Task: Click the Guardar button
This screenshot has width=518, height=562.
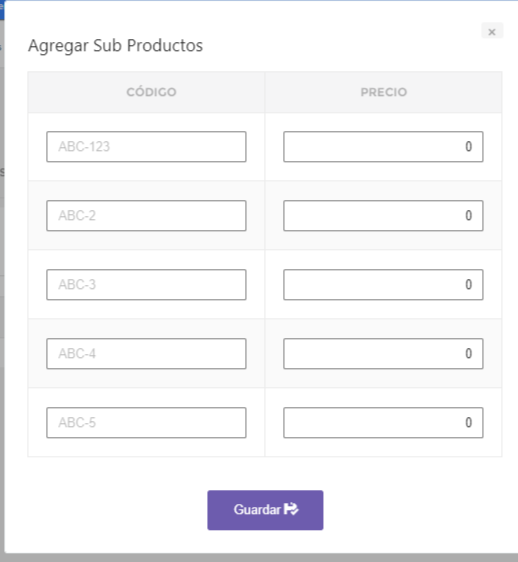Action: click(265, 510)
